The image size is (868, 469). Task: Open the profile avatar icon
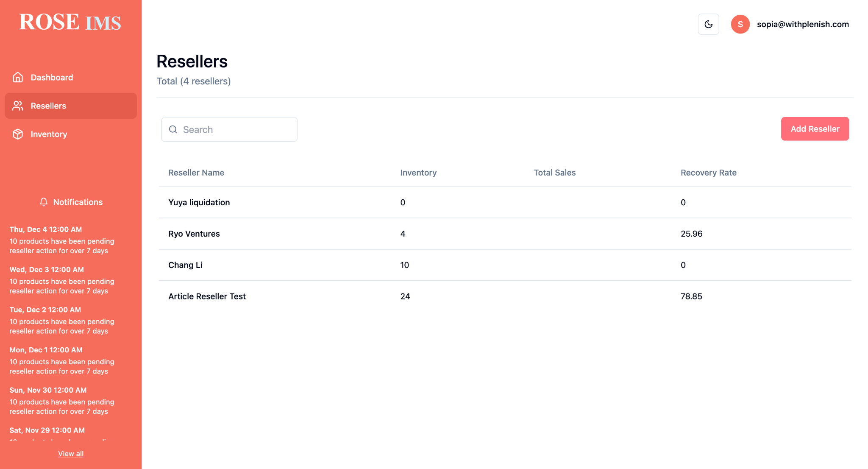[x=740, y=24]
